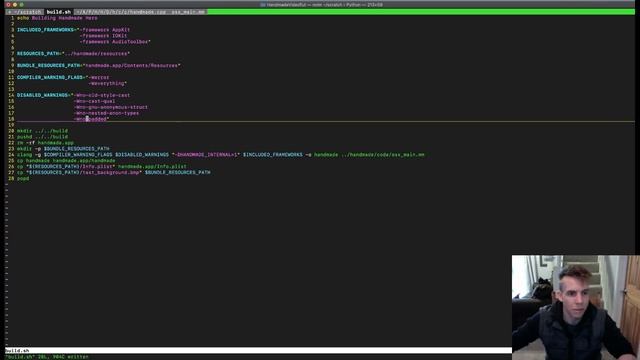Screen dimensions: 640x360
Task: Click the build.sh vim status line
Action: click(x=258, y=350)
